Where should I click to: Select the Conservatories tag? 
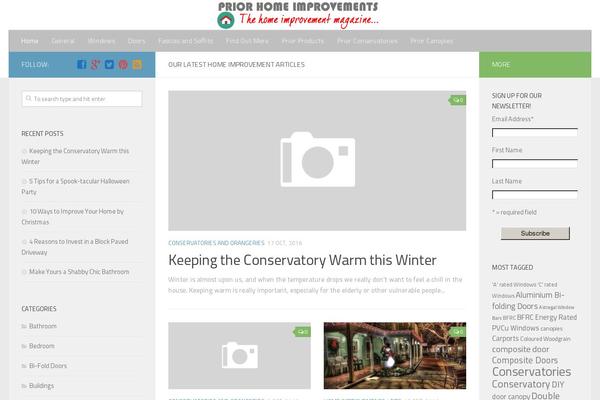coord(532,372)
